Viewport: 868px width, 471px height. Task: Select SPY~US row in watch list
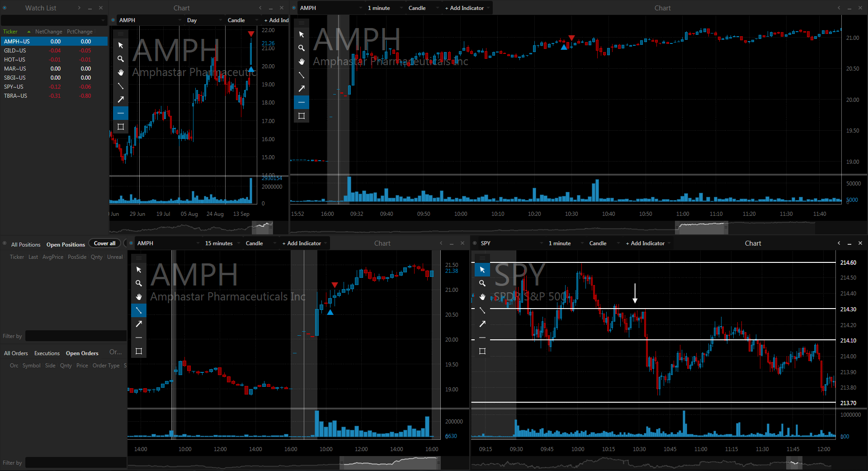coord(54,86)
